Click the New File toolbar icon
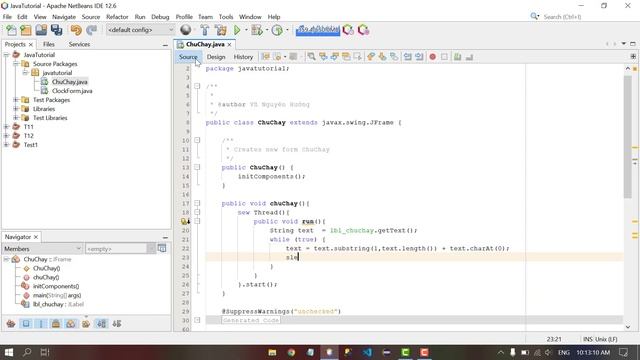The width and height of the screenshot is (640, 360). (11, 30)
